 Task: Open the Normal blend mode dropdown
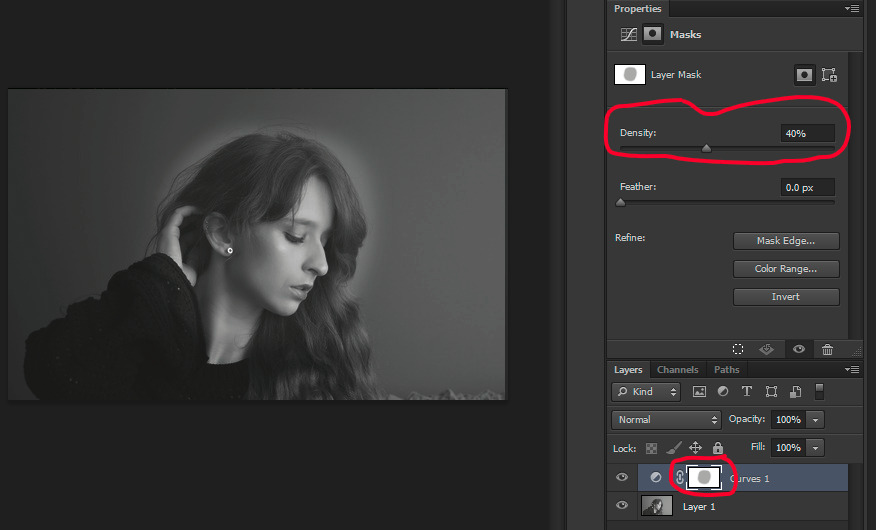tap(667, 419)
